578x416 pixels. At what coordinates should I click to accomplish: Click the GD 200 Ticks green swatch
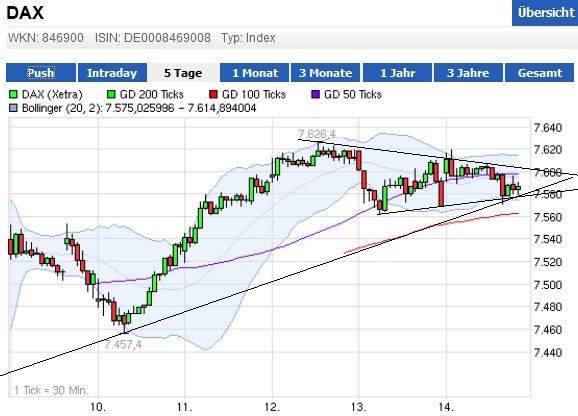[x=111, y=95]
